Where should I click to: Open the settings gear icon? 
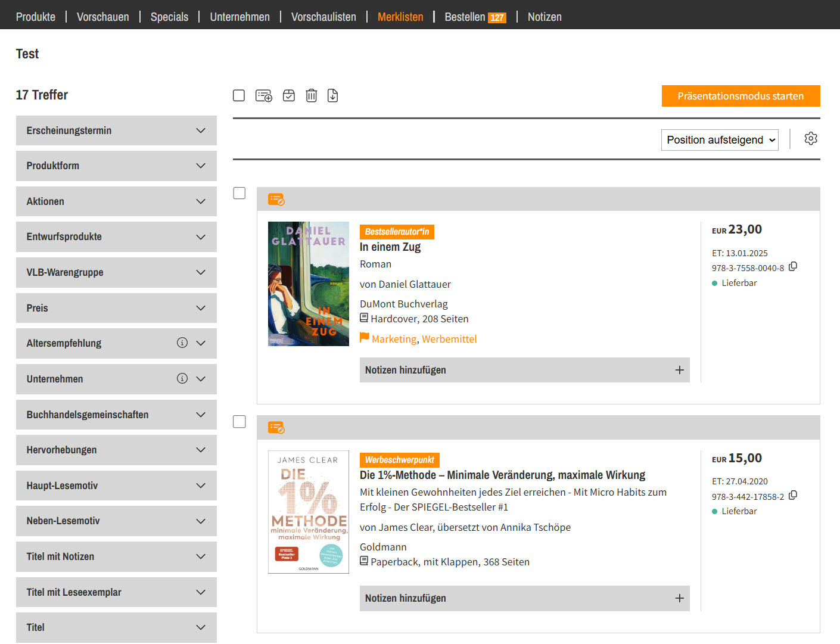coord(811,139)
